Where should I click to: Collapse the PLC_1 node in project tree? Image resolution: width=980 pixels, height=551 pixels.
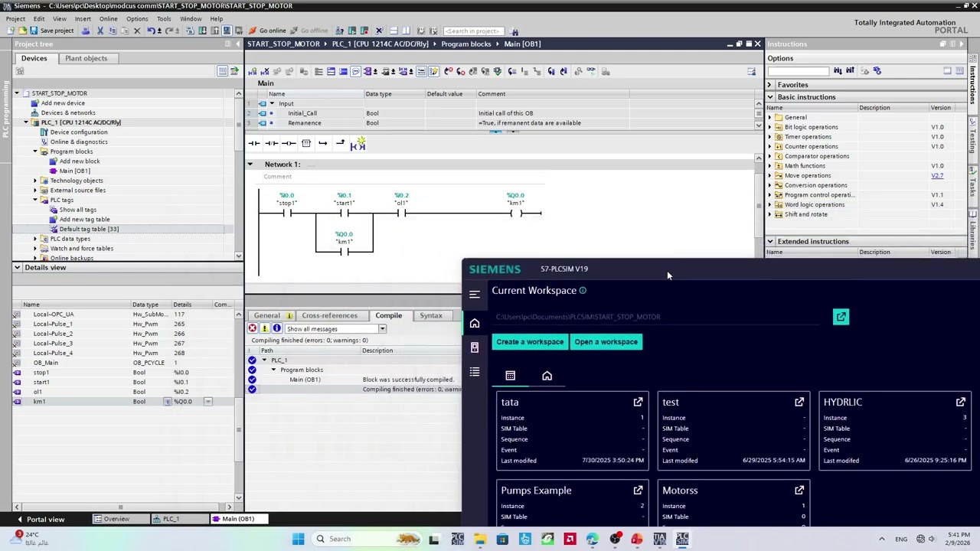tap(25, 122)
